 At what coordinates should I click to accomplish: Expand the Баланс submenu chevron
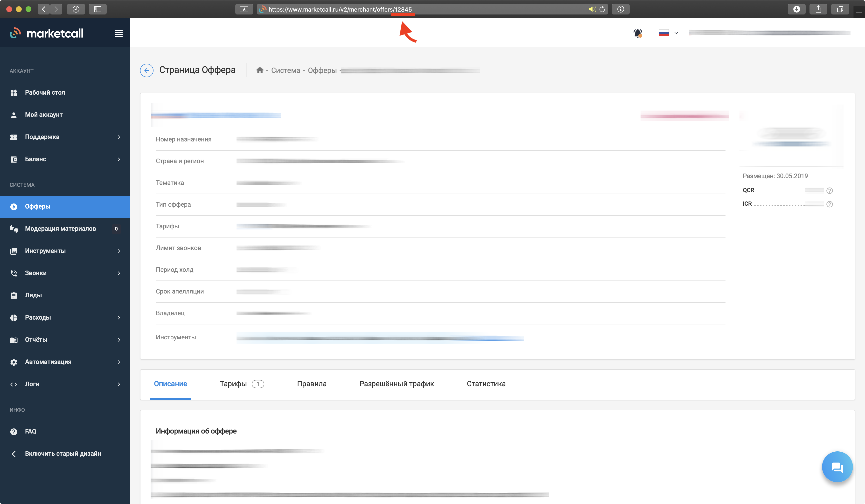[119, 159]
